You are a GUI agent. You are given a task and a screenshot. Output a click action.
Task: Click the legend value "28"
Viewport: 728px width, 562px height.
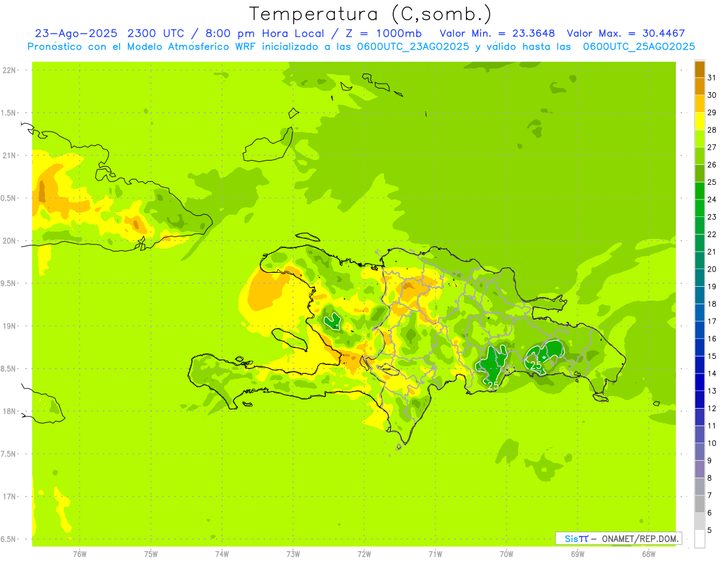click(x=712, y=130)
